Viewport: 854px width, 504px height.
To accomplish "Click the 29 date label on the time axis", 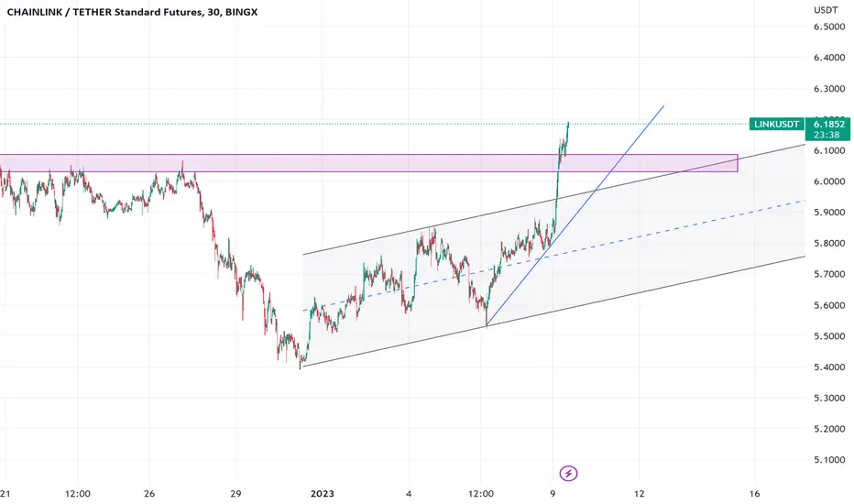I will (235, 494).
